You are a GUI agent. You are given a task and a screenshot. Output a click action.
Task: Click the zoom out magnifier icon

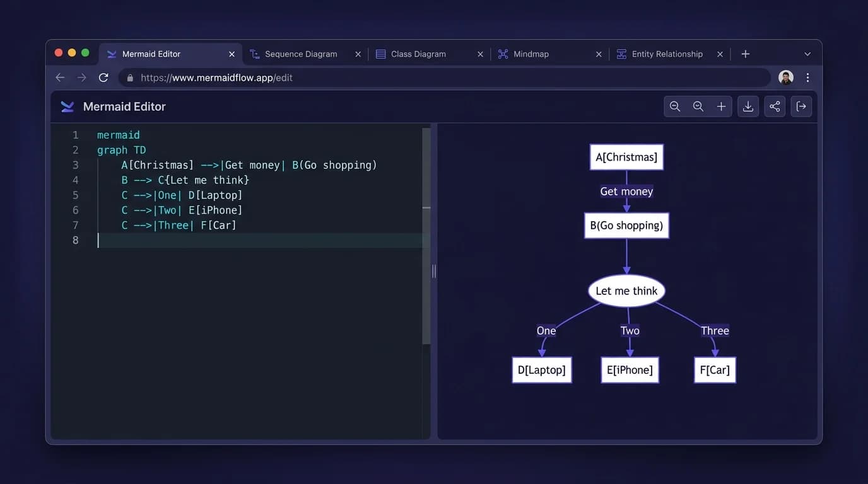(x=675, y=107)
